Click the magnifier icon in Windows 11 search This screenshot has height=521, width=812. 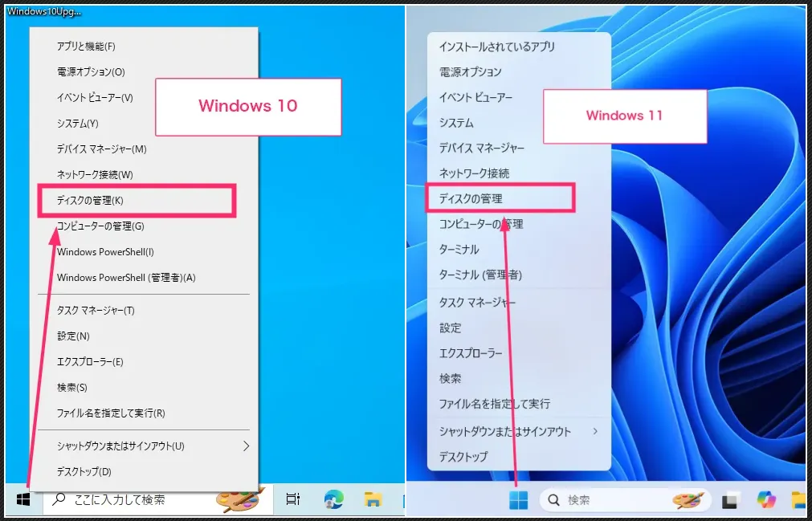(x=553, y=500)
